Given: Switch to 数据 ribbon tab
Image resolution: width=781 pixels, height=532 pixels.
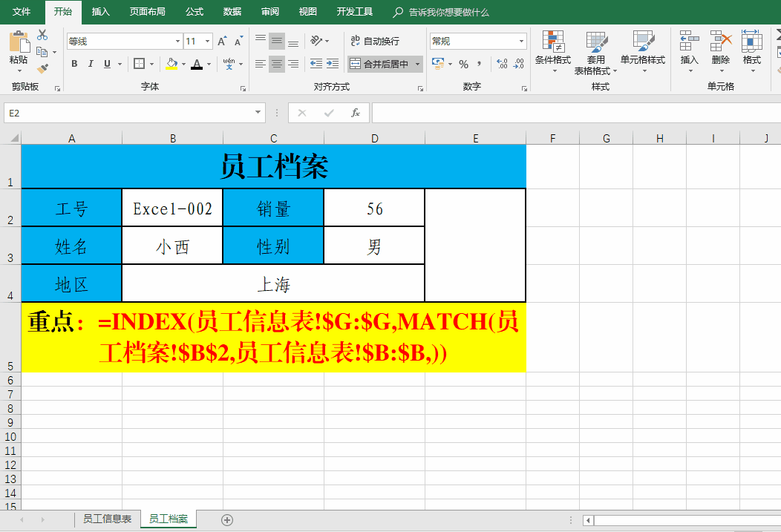Looking at the screenshot, I should click(x=232, y=12).
